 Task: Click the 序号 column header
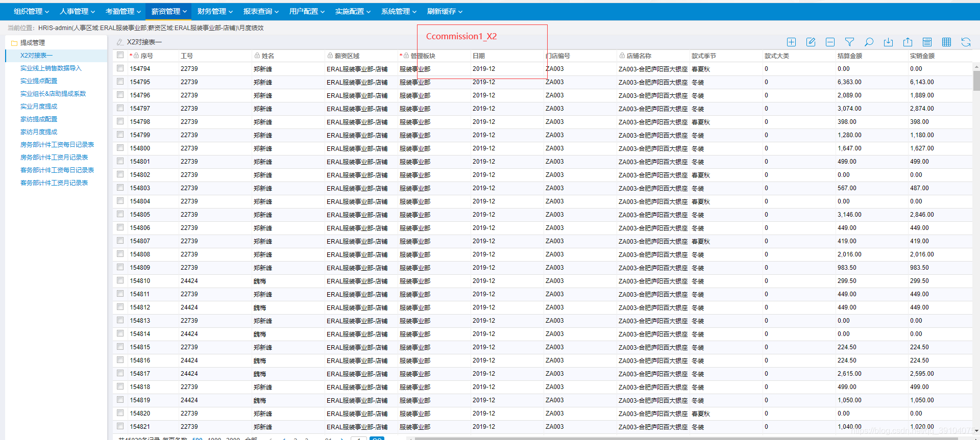[x=146, y=56]
